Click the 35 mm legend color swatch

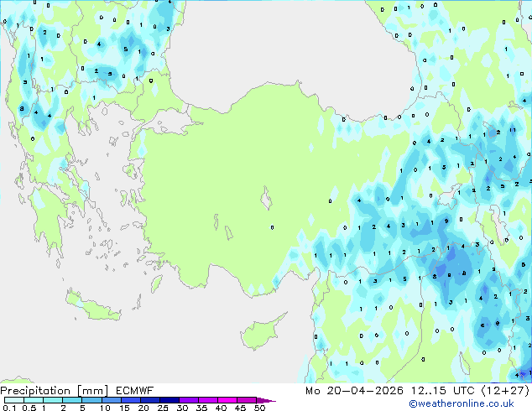207,400
